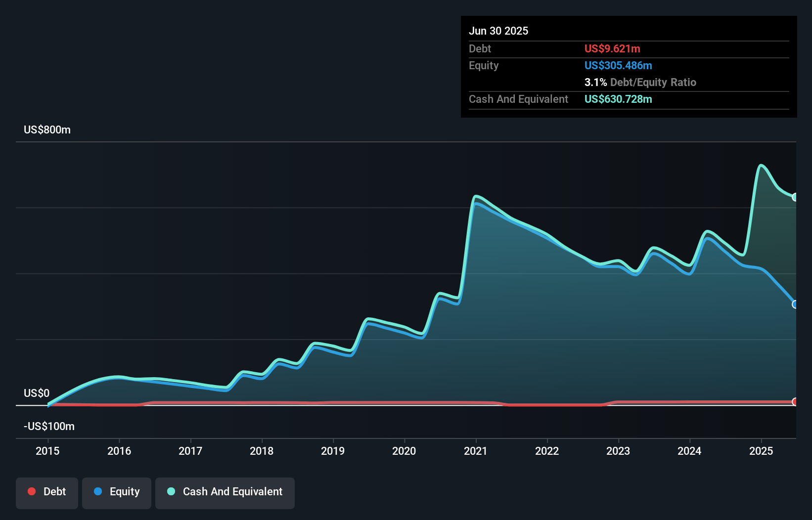
Task: Click the blue Equity legend dot
Action: click(99, 491)
